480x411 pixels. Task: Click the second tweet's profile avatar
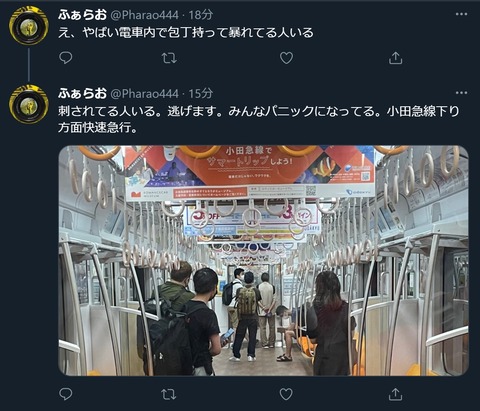click(x=29, y=104)
